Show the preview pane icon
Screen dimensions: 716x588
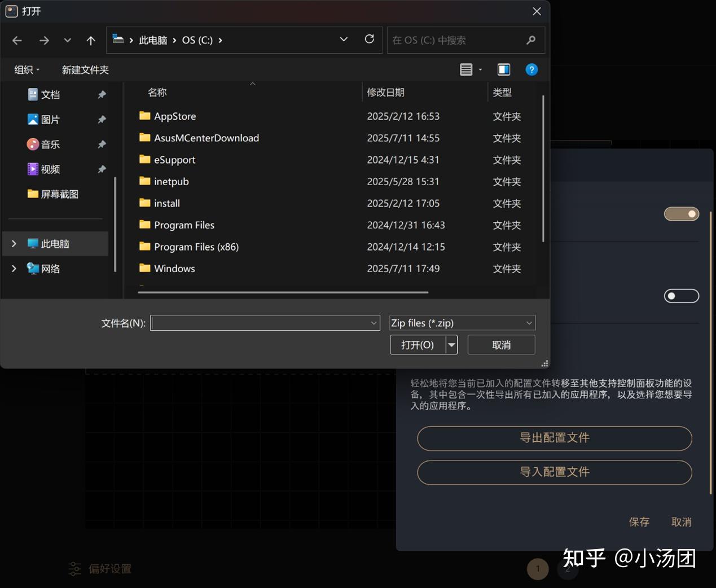pyautogui.click(x=503, y=69)
